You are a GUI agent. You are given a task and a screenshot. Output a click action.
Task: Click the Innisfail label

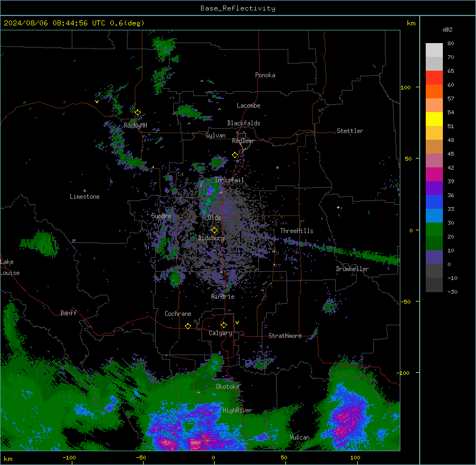(229, 180)
